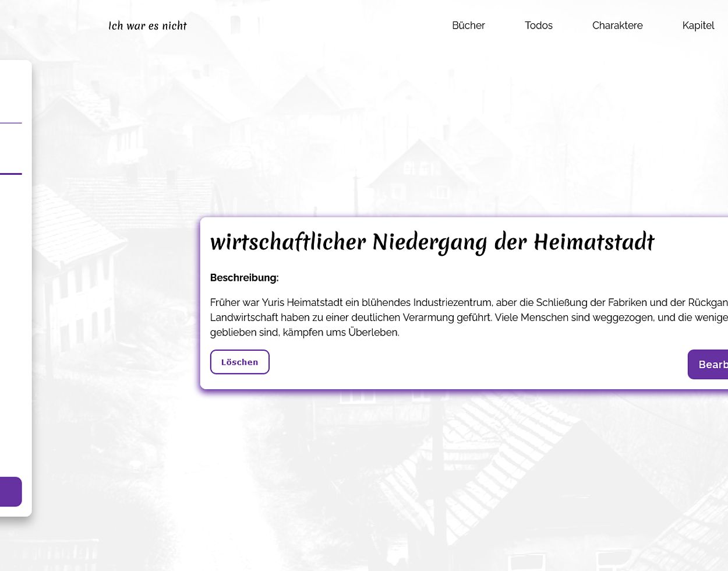Go to the Todos section
This screenshot has width=728, height=571.
pos(538,26)
